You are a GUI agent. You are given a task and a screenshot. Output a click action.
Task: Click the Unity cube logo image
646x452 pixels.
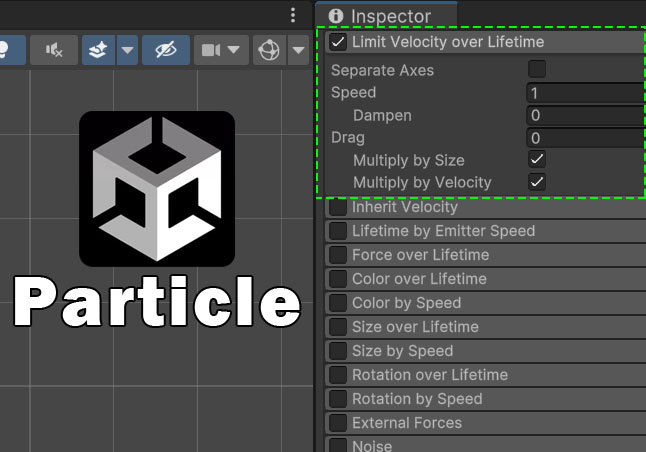click(157, 189)
